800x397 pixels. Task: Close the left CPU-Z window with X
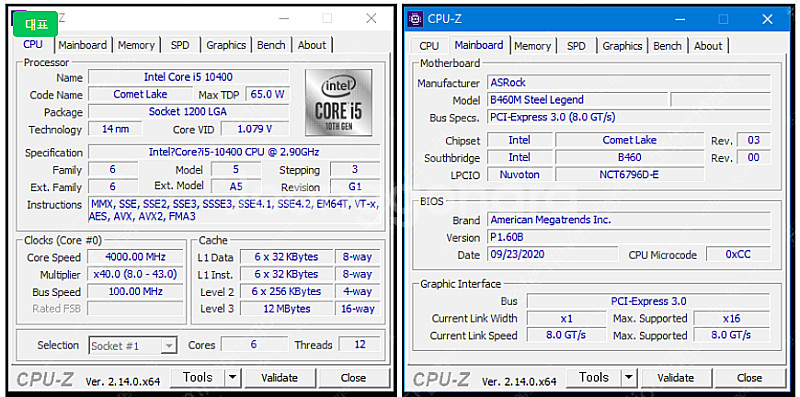tap(371, 18)
